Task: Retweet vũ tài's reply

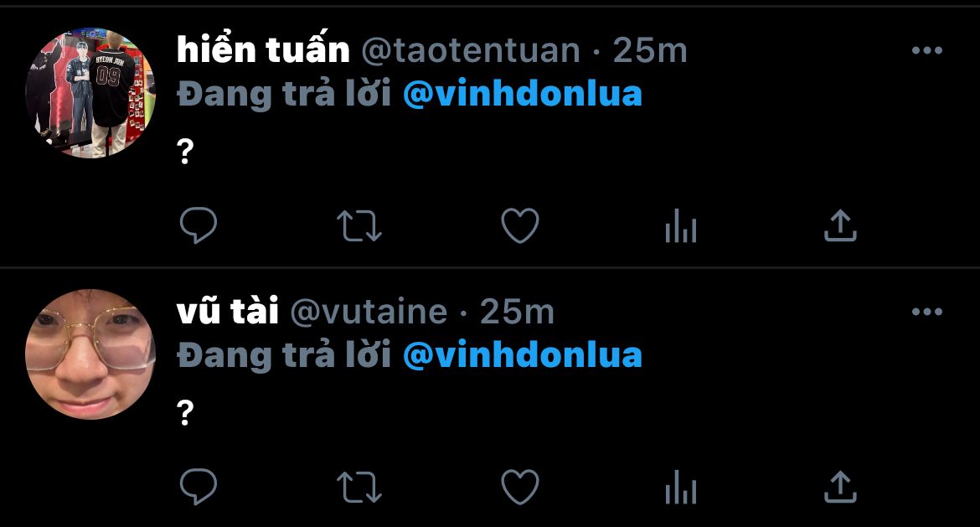Action: pyautogui.click(x=358, y=487)
